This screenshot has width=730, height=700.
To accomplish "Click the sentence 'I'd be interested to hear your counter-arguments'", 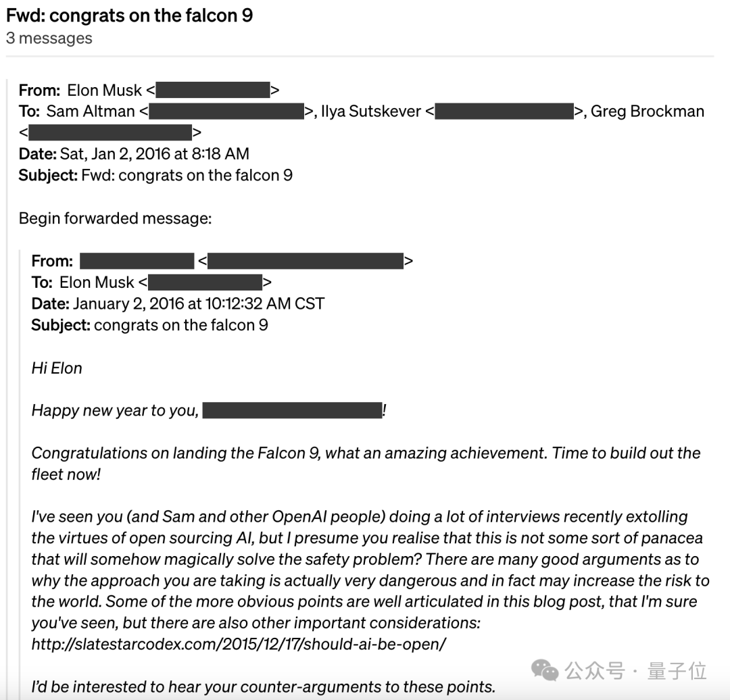I will [x=263, y=687].
